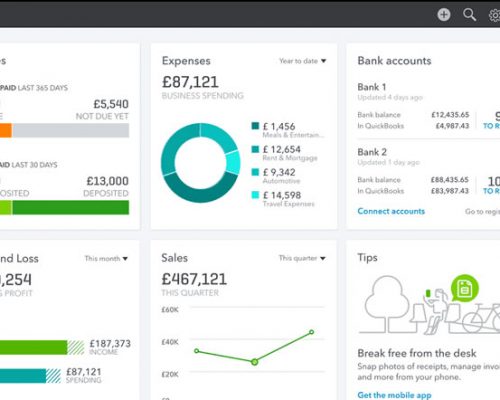
Task: Click the £467,121 sales total
Action: pyautogui.click(x=194, y=279)
